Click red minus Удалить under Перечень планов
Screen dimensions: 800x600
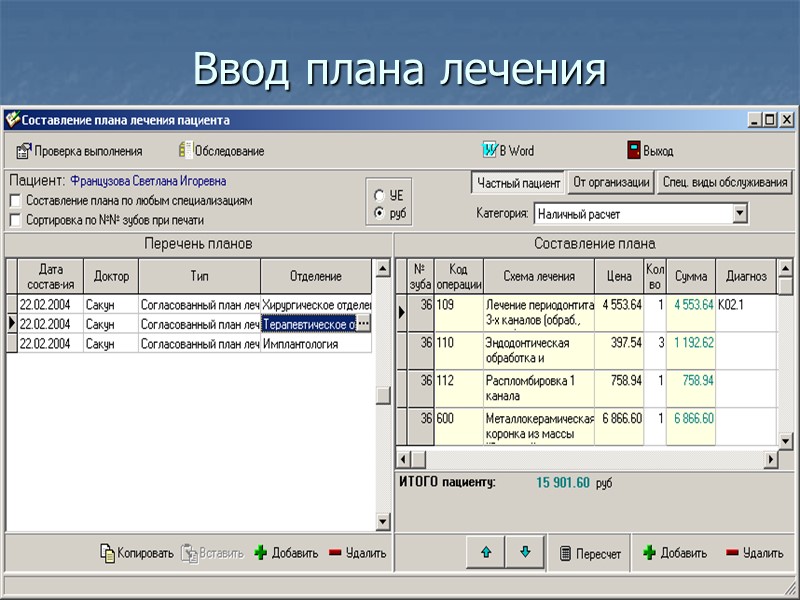click(335, 553)
